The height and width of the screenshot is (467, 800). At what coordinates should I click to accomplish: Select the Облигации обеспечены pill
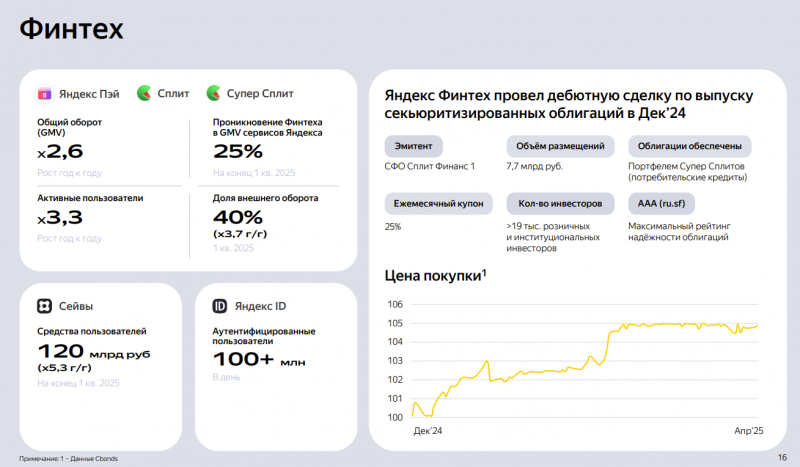click(689, 146)
